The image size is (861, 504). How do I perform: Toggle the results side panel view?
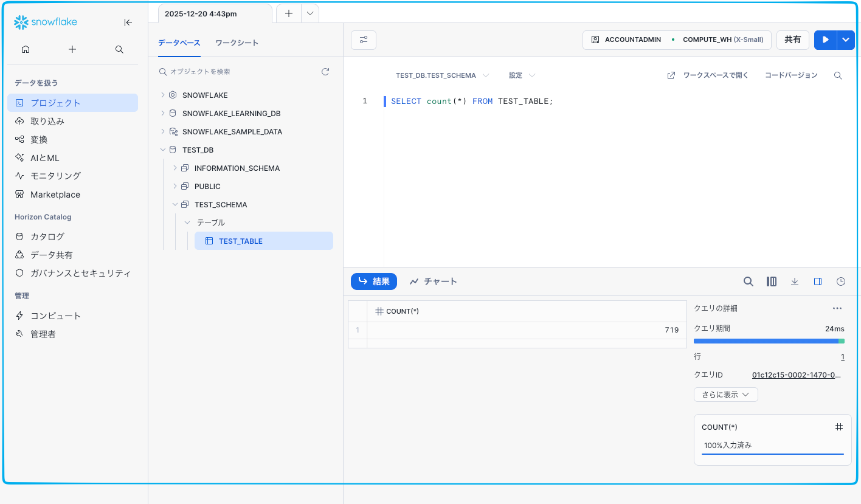pos(818,281)
